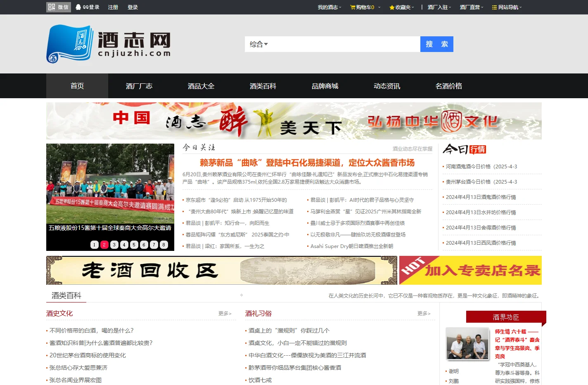Expand 酒厂入驻 dropdown
The height and width of the screenshot is (385, 588).
click(439, 7)
